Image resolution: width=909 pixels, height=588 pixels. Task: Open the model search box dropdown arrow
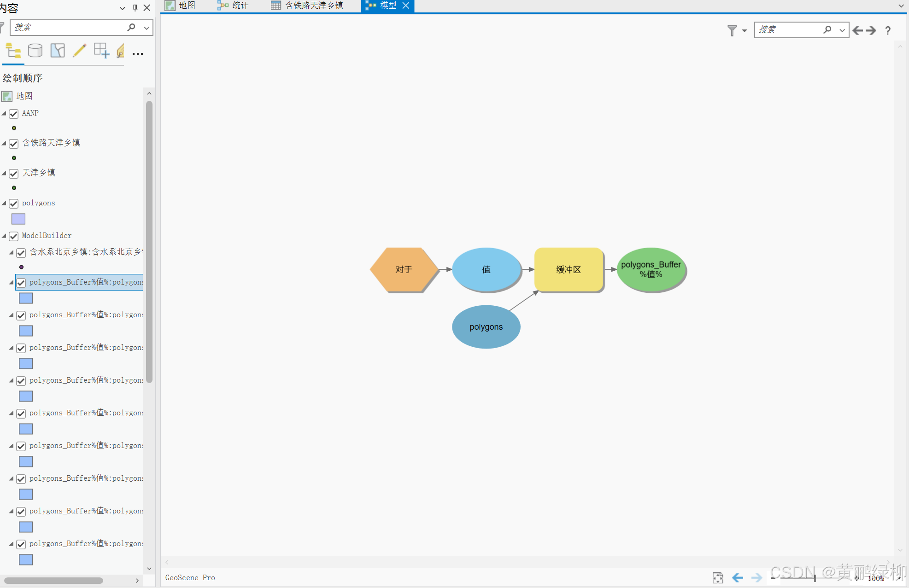pos(842,30)
